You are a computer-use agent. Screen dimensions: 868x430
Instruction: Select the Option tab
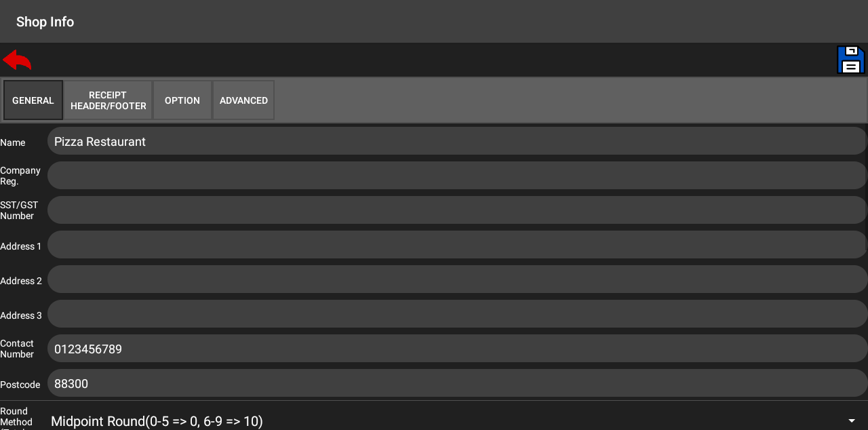pyautogui.click(x=182, y=100)
